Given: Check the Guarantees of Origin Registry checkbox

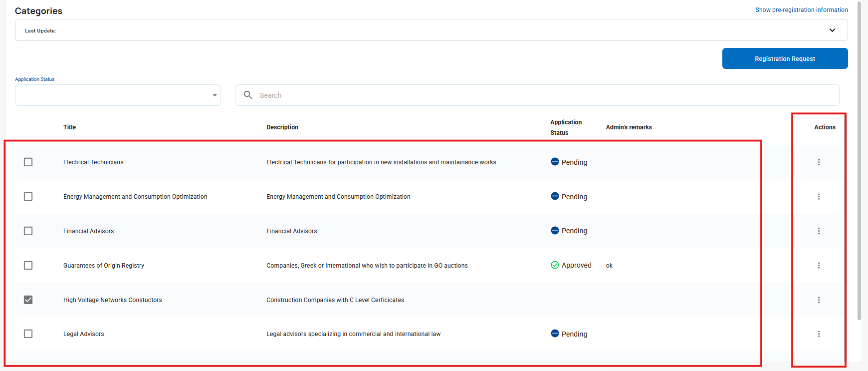Looking at the screenshot, I should tap(28, 266).
